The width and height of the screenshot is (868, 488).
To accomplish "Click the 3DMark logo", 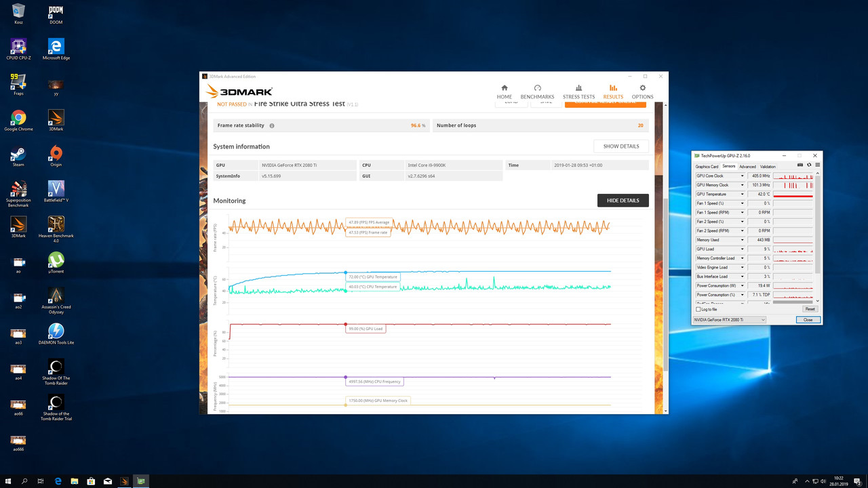I will coord(239,91).
